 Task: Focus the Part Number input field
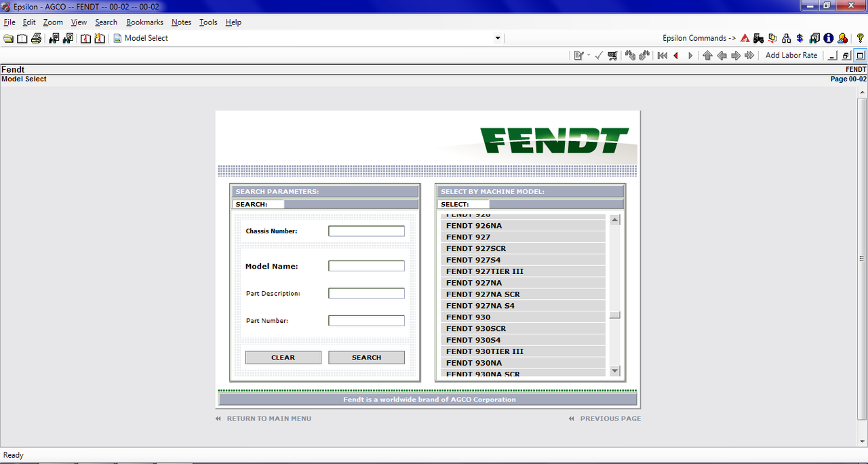pos(367,321)
